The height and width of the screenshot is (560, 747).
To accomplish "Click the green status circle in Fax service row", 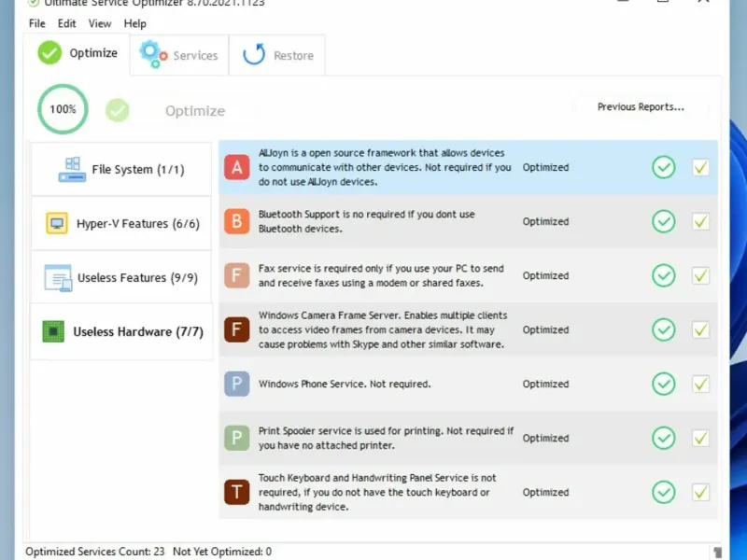I will coord(664,275).
